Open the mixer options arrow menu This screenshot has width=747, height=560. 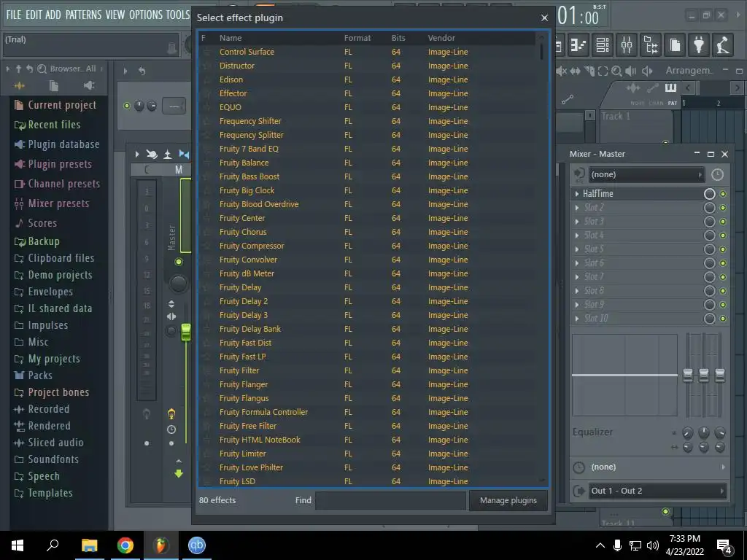tap(137, 155)
